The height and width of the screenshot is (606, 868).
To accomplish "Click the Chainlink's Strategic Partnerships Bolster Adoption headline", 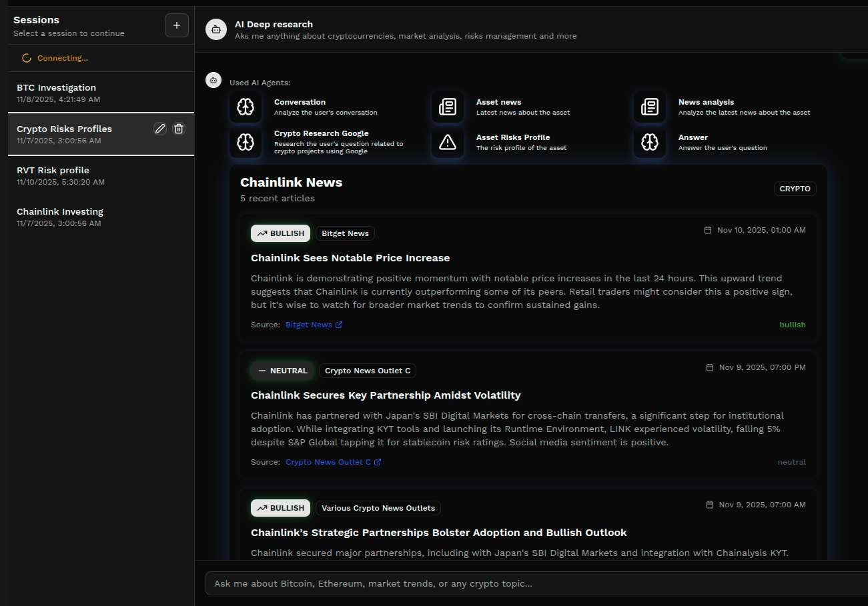I will click(438, 533).
